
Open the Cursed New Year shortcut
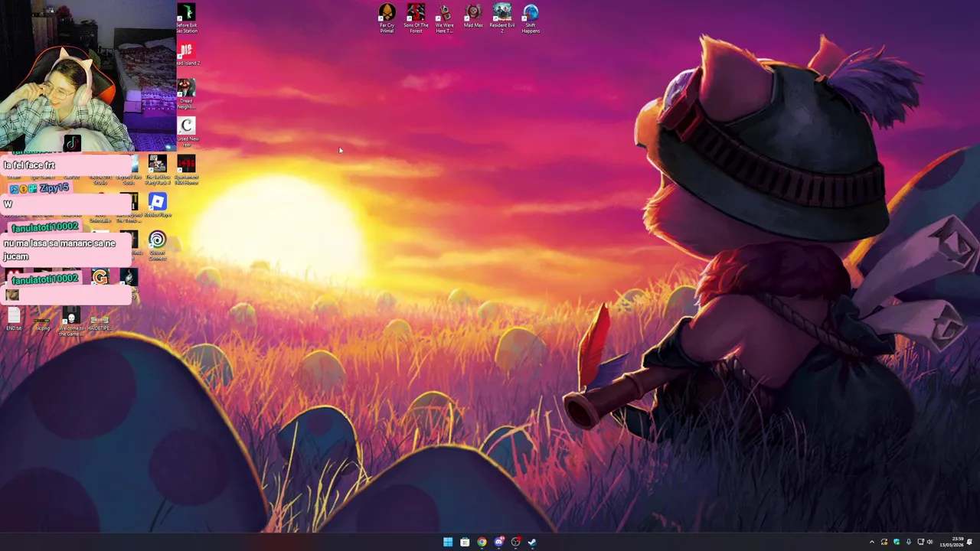tap(186, 132)
